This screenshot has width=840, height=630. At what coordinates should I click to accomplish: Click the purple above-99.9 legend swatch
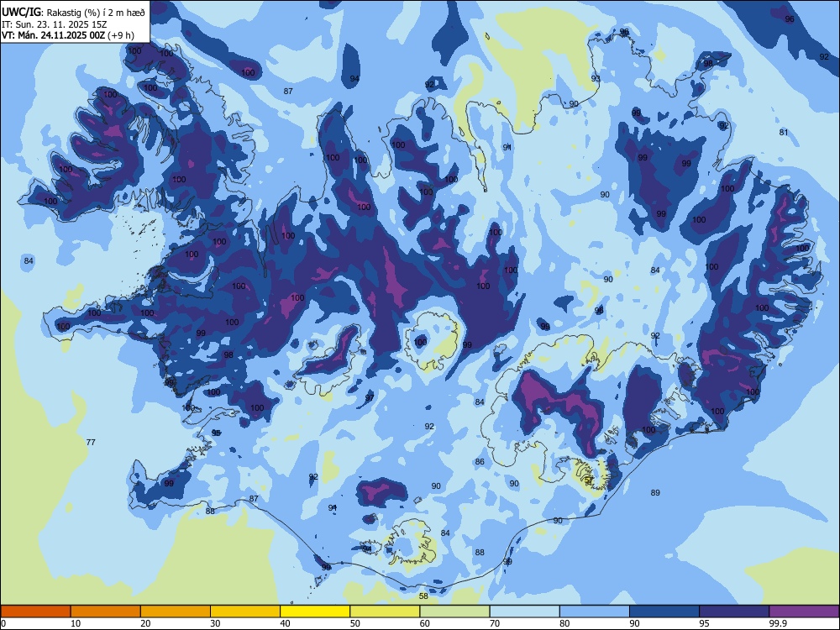click(x=804, y=612)
